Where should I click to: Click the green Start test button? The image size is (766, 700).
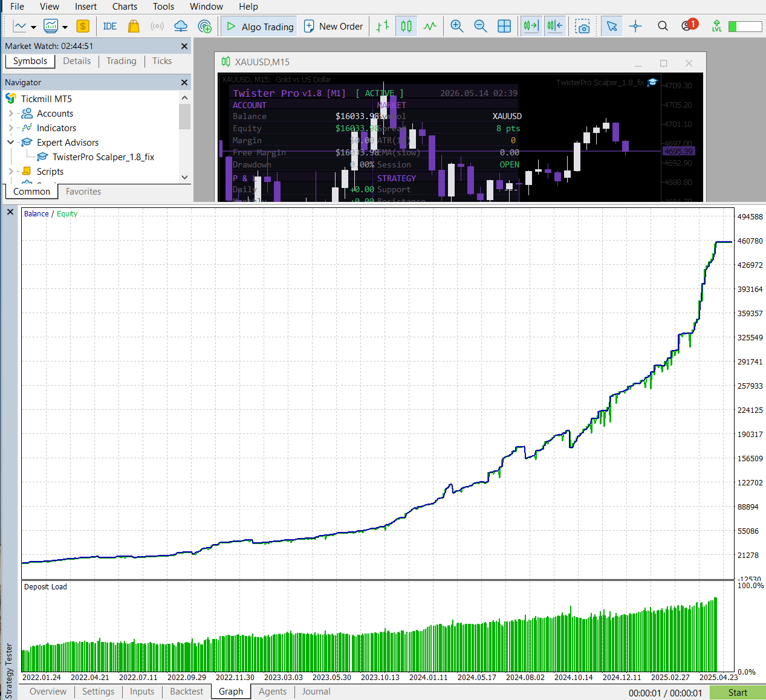[x=738, y=693]
